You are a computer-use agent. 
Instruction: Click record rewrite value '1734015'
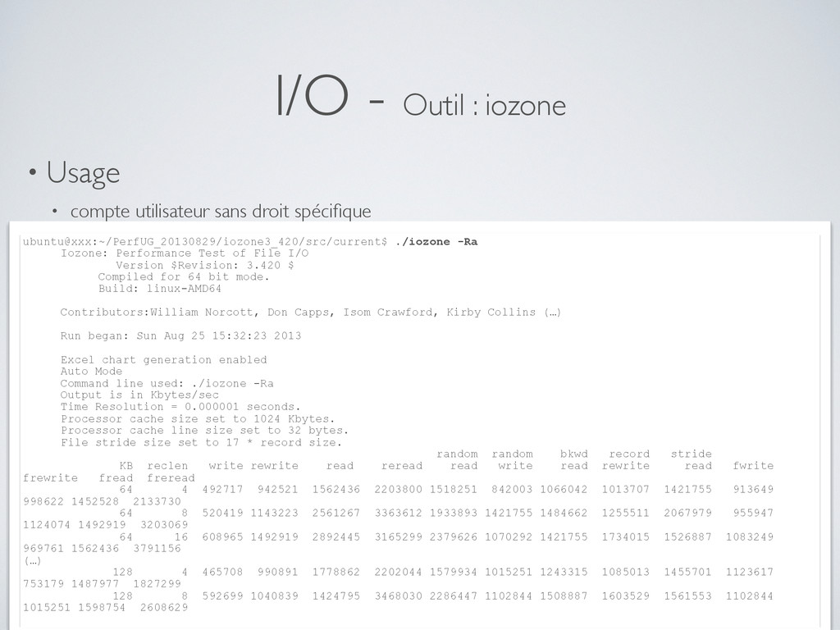tap(625, 537)
